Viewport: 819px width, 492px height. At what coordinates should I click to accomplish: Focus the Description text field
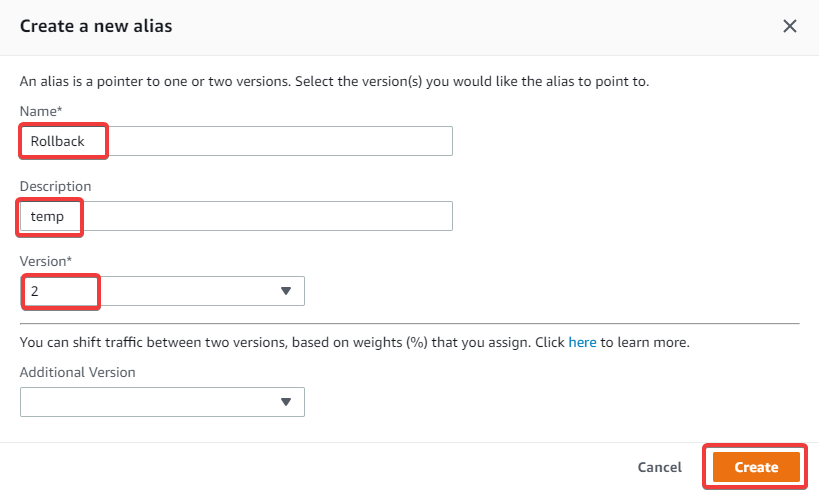[236, 216]
